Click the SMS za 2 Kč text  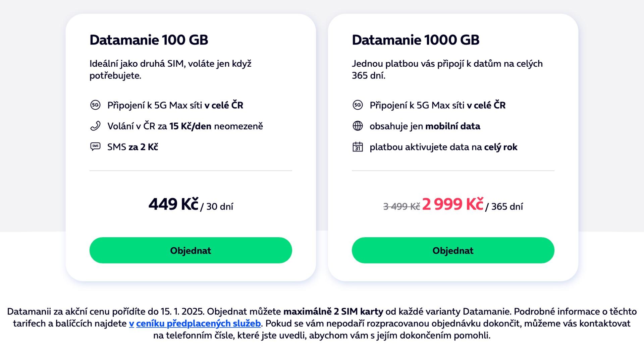tap(132, 147)
